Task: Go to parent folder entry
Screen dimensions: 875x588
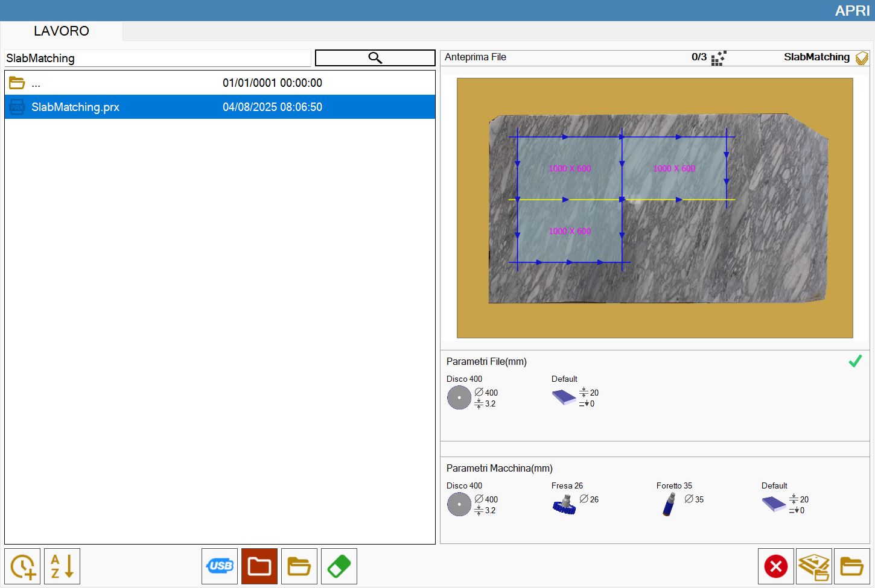Action: coord(220,83)
